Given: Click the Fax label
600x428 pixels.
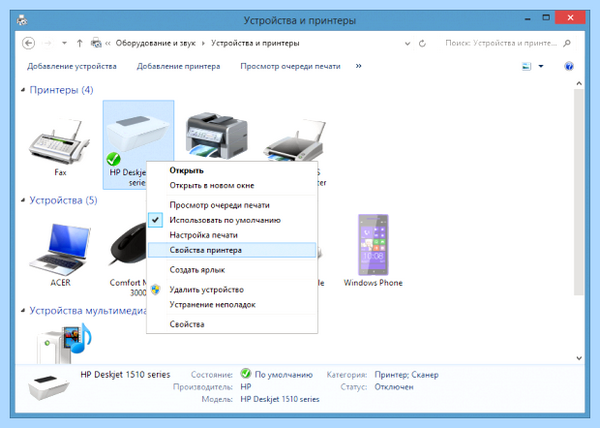Looking at the screenshot, I should pyautogui.click(x=60, y=173).
